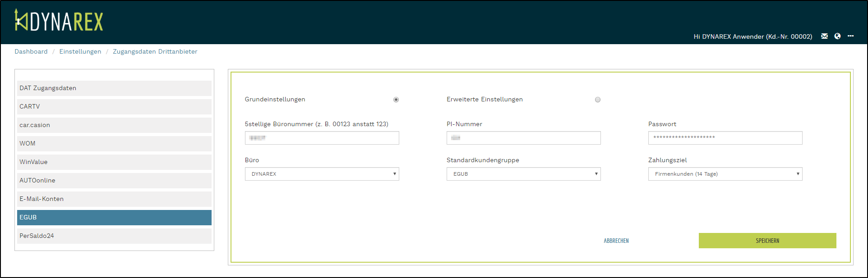The height and width of the screenshot is (278, 868).
Task: Select the Grundeinstellungen radio button
Action: 396,100
